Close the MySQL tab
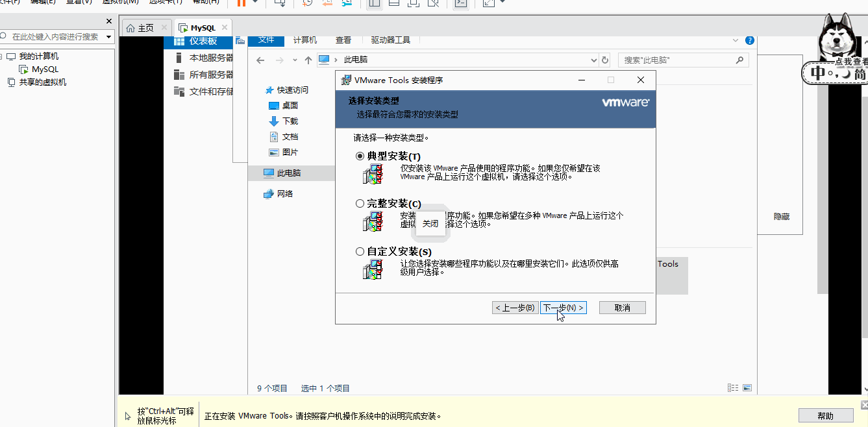This screenshot has width=868, height=427. click(225, 27)
